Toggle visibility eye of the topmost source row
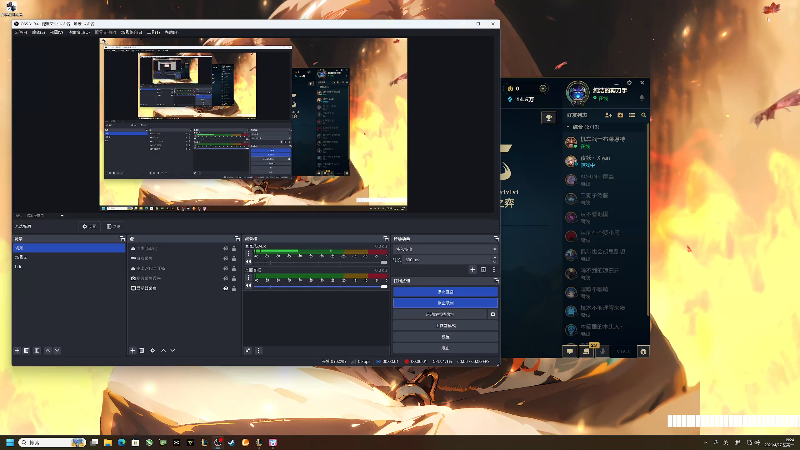The height and width of the screenshot is (450, 800). click(226, 248)
